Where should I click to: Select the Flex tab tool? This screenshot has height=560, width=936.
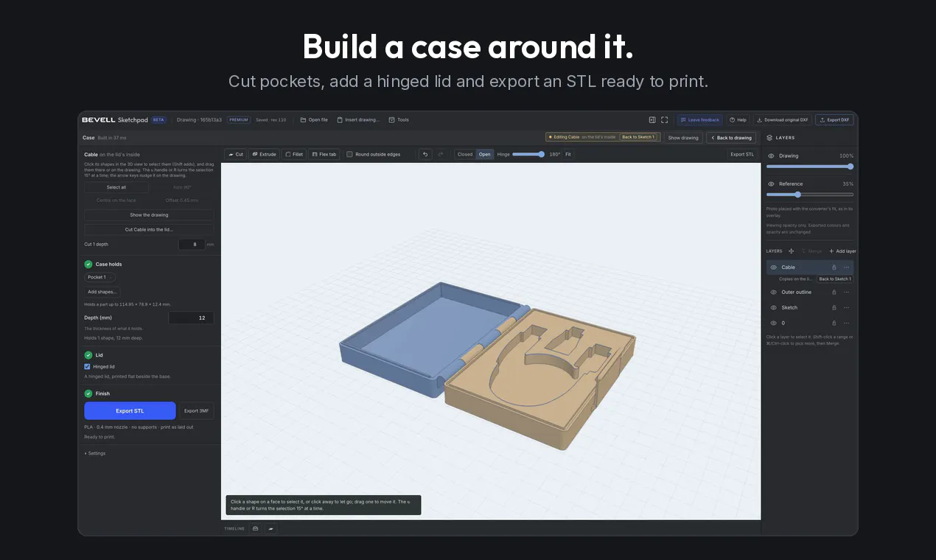pos(324,154)
